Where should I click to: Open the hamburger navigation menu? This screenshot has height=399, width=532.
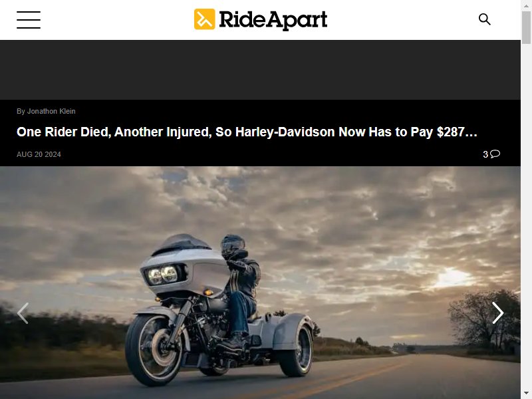[x=29, y=20]
